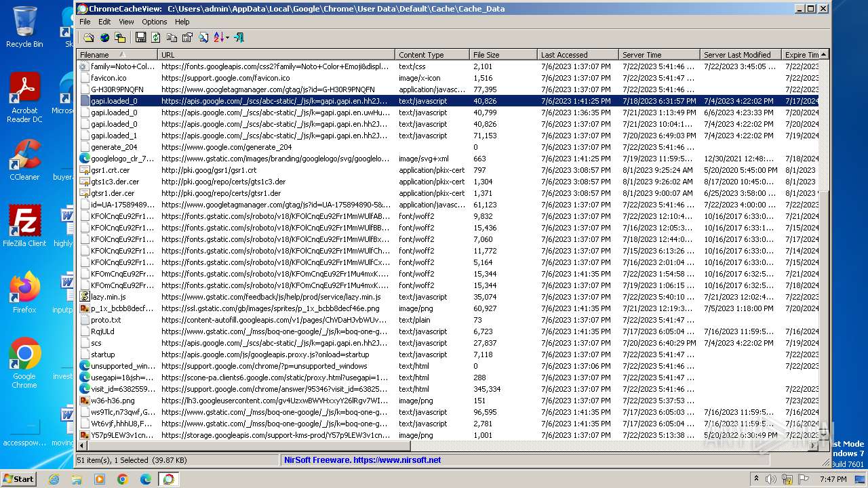This screenshot has height=488, width=868.
Task: Click the gsr1.crt.cer certificate file icon
Action: pos(84,170)
